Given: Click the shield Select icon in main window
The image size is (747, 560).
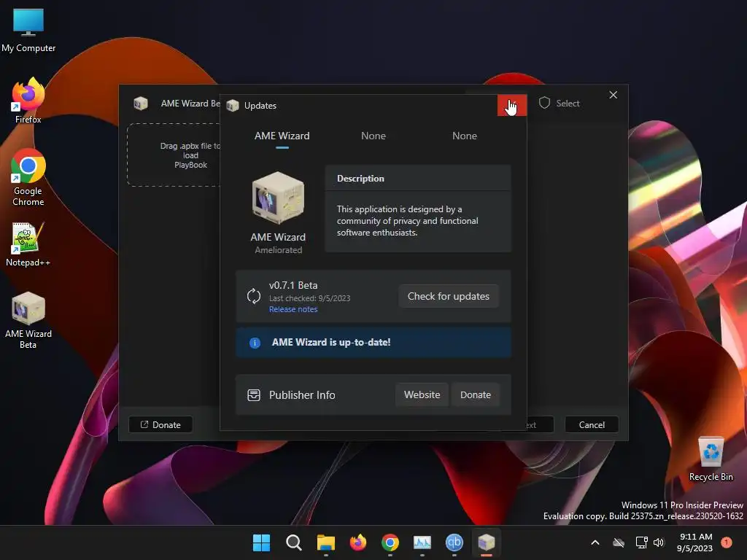Looking at the screenshot, I should pos(544,103).
